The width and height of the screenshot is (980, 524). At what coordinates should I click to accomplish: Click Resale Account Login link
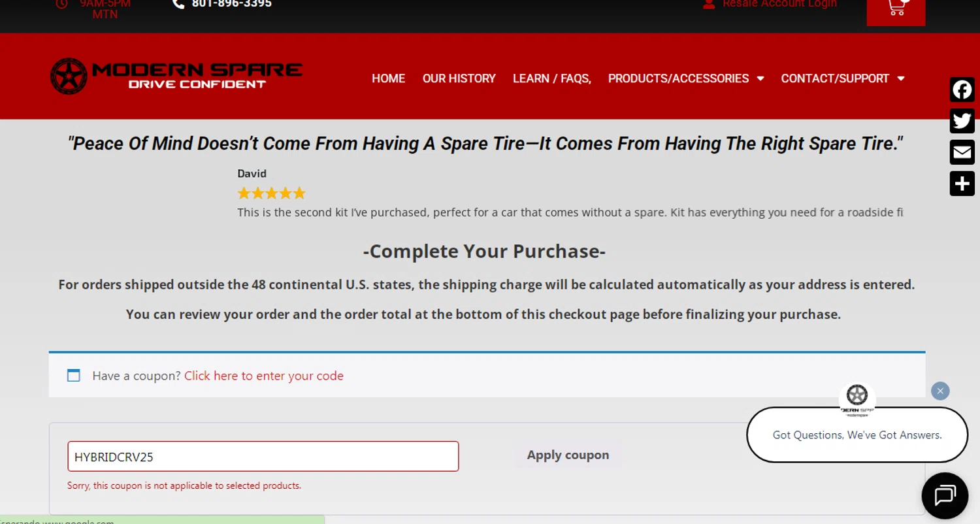click(779, 4)
